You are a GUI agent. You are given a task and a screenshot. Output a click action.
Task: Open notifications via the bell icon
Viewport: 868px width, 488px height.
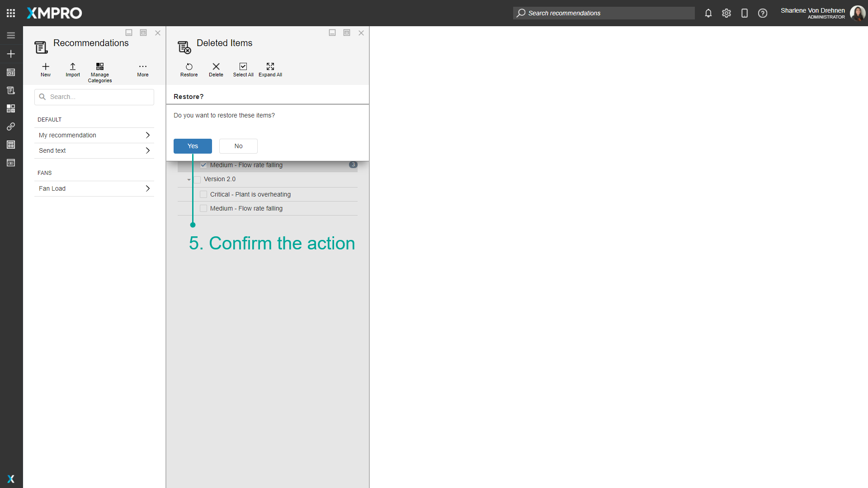click(x=708, y=13)
